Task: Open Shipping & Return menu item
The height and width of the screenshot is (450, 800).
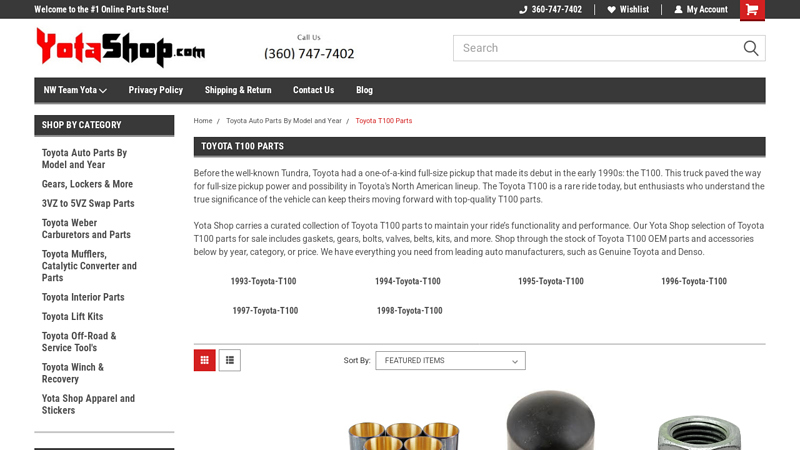Action: point(238,90)
